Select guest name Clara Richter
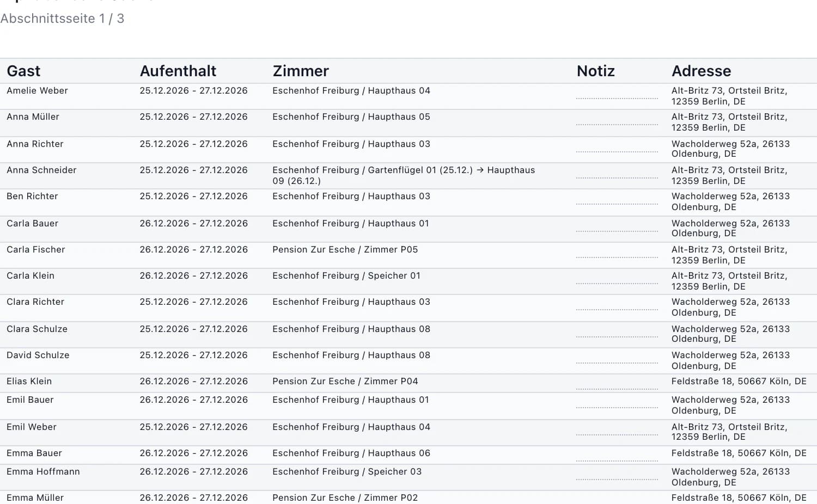817x504 pixels. click(x=35, y=302)
